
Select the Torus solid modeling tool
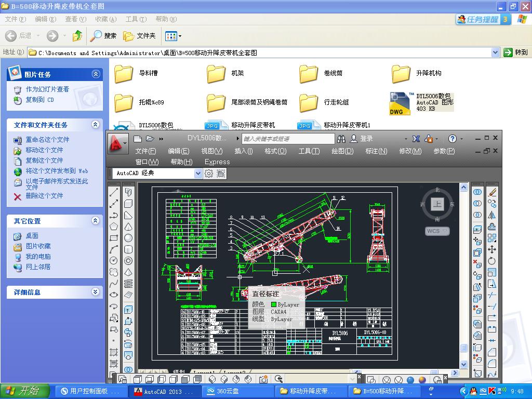click(128, 261)
